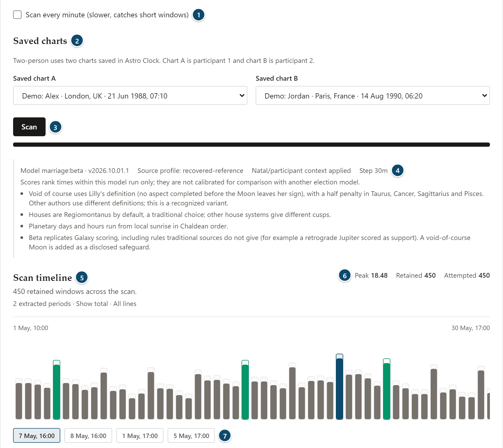Click the 450 retained windows summary text
503x448 pixels.
(75, 291)
